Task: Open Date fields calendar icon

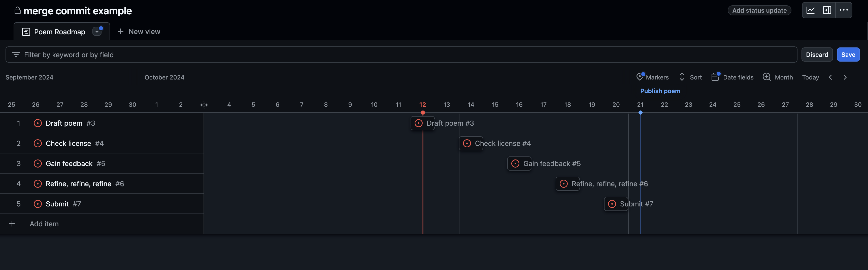Action: [715, 77]
